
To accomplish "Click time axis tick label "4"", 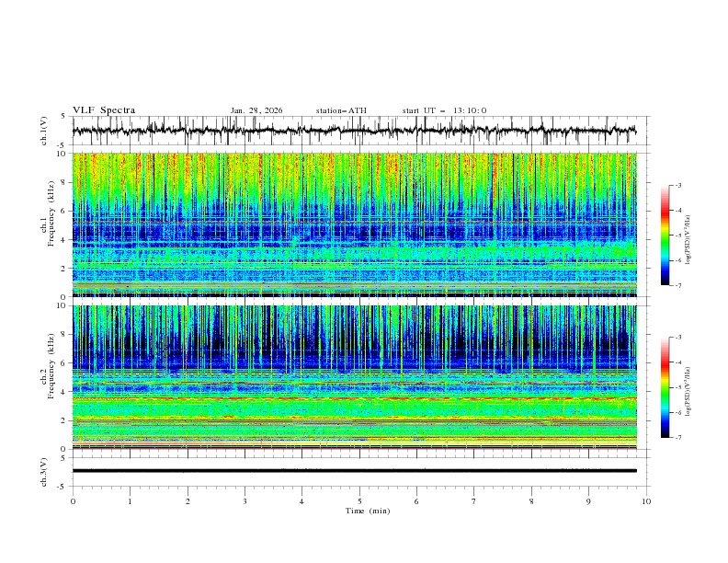I will click(301, 501).
